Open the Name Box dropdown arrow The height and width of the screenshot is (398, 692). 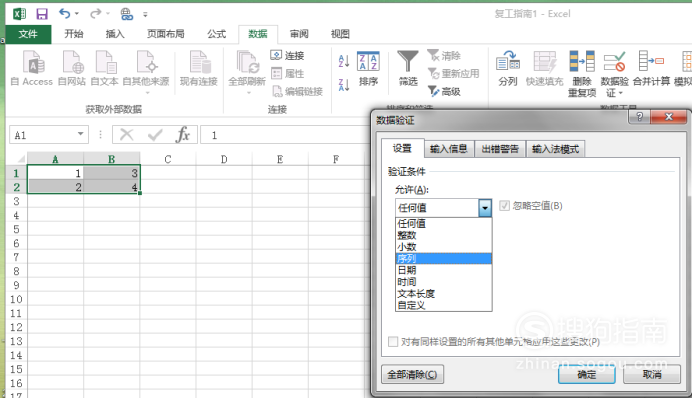80,134
